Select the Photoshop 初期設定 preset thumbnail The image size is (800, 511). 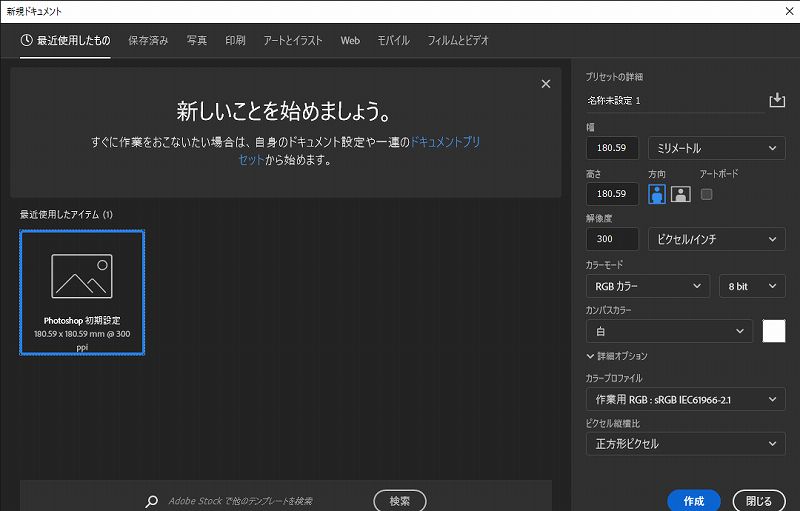click(82, 292)
